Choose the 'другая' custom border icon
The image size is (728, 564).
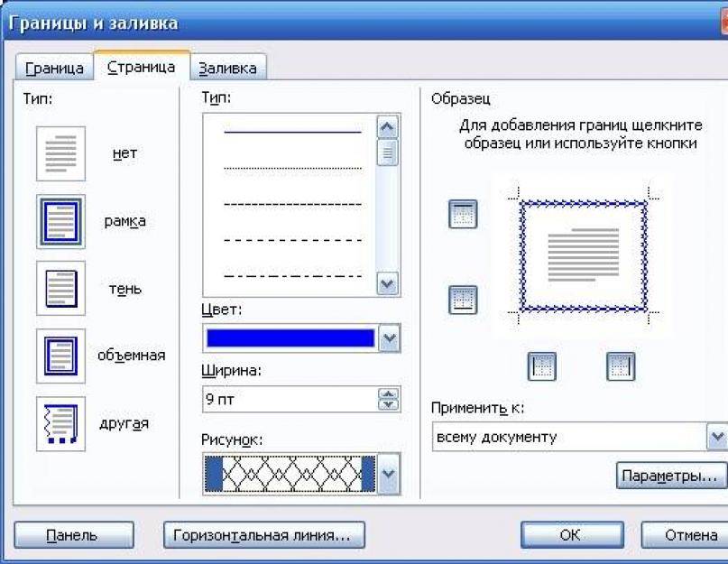point(60,424)
